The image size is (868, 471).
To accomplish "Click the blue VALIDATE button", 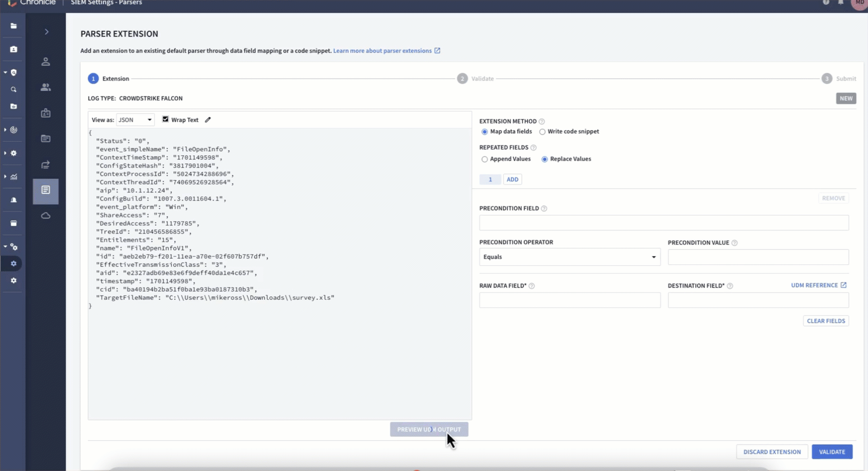I will tap(831, 452).
